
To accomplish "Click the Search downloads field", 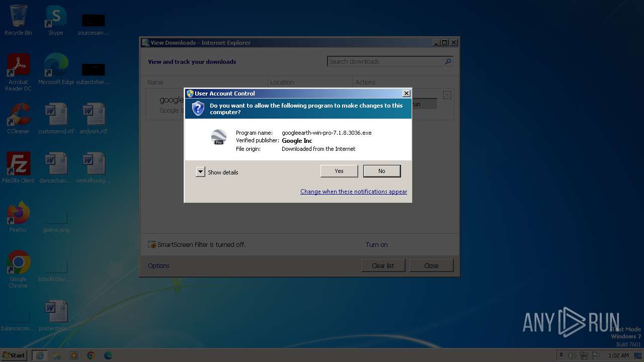I will (385, 61).
